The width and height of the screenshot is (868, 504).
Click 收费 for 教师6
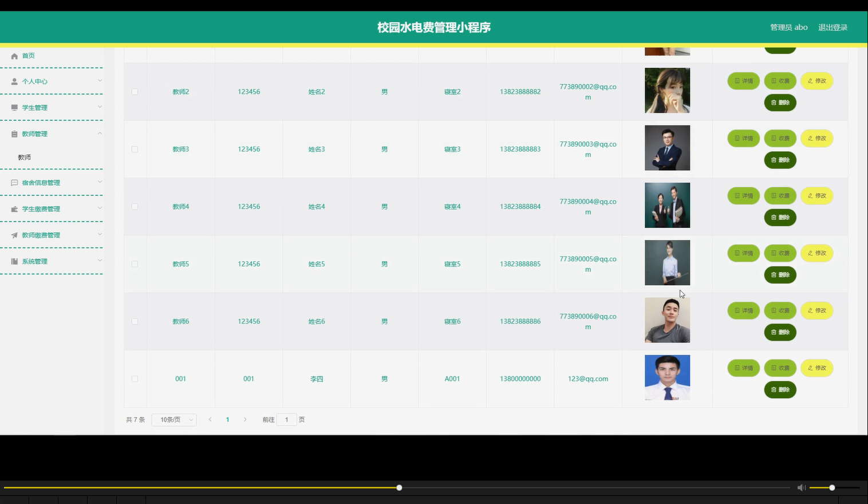point(780,310)
